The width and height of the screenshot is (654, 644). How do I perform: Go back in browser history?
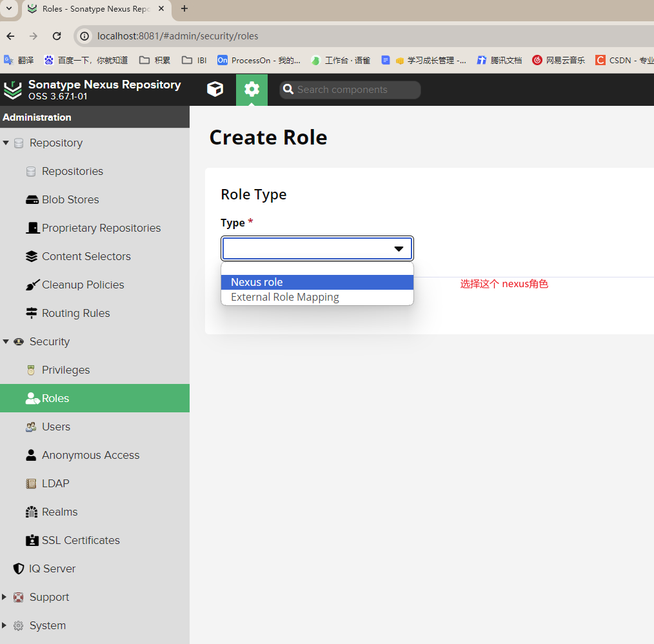pos(10,36)
